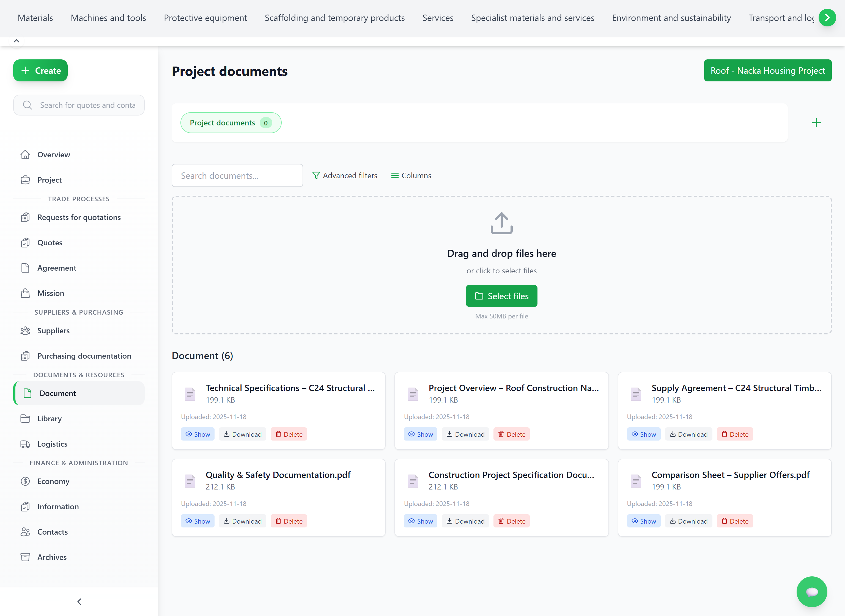Open the Columns selector
The height and width of the screenshot is (616, 845).
coord(411,176)
